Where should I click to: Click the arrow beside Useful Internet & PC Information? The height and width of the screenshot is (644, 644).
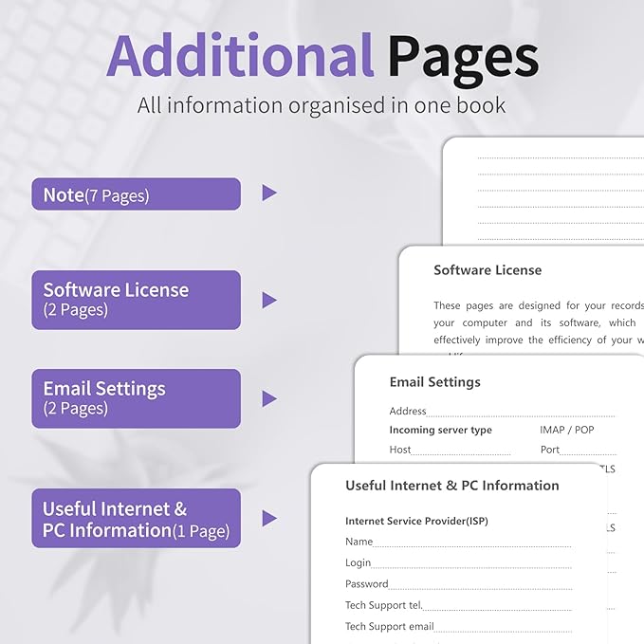[269, 519]
